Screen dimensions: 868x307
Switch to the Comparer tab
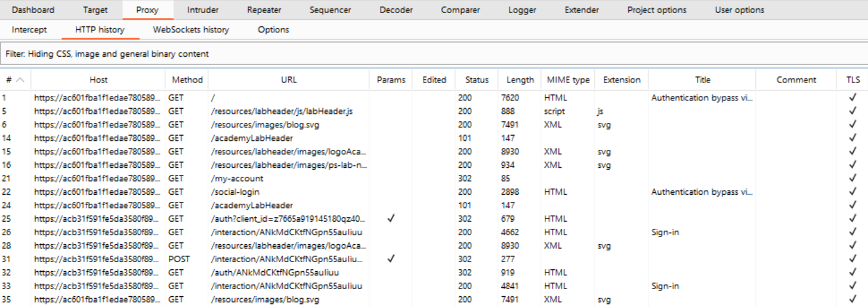pos(461,10)
